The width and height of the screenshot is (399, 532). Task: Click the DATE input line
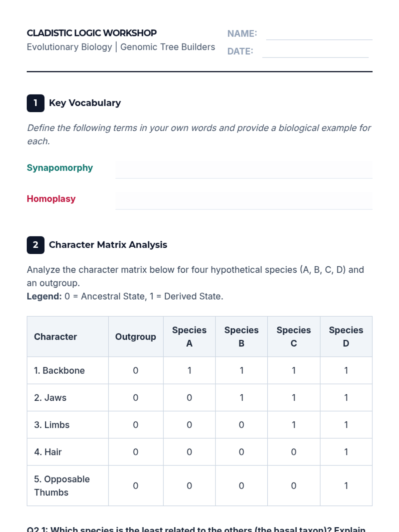click(x=315, y=52)
